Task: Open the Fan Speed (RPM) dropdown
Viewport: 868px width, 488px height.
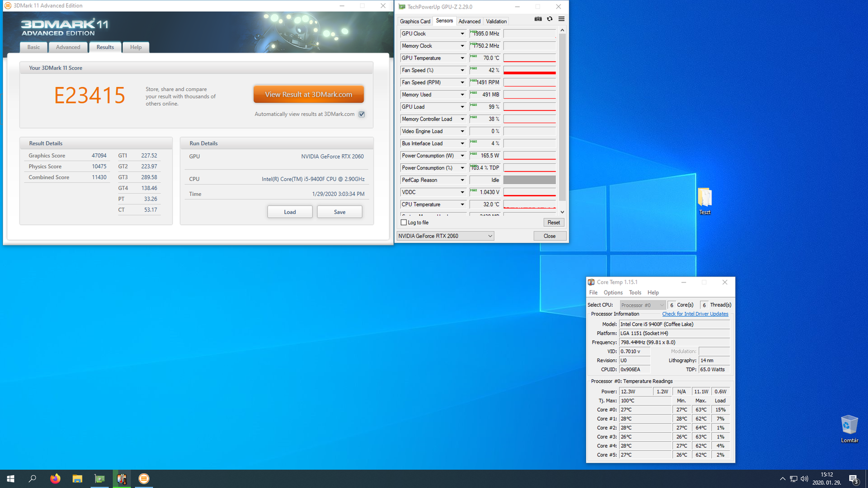Action: pyautogui.click(x=462, y=83)
